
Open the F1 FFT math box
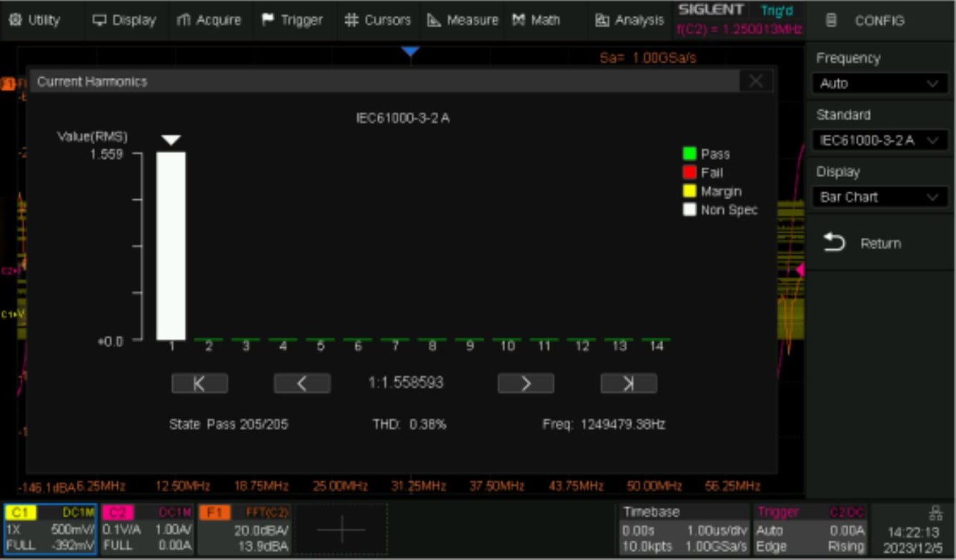[244, 529]
